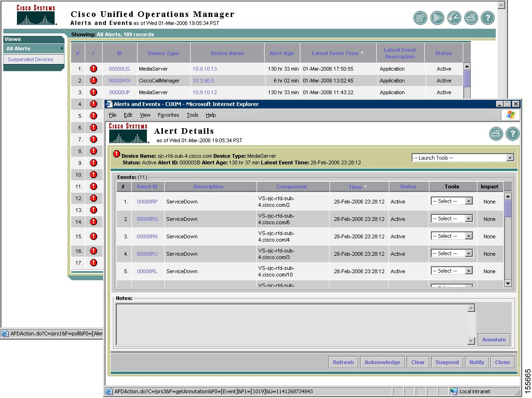This screenshot has width=532, height=398.
Task: Open event ID 00008RP link
Action: 147,202
